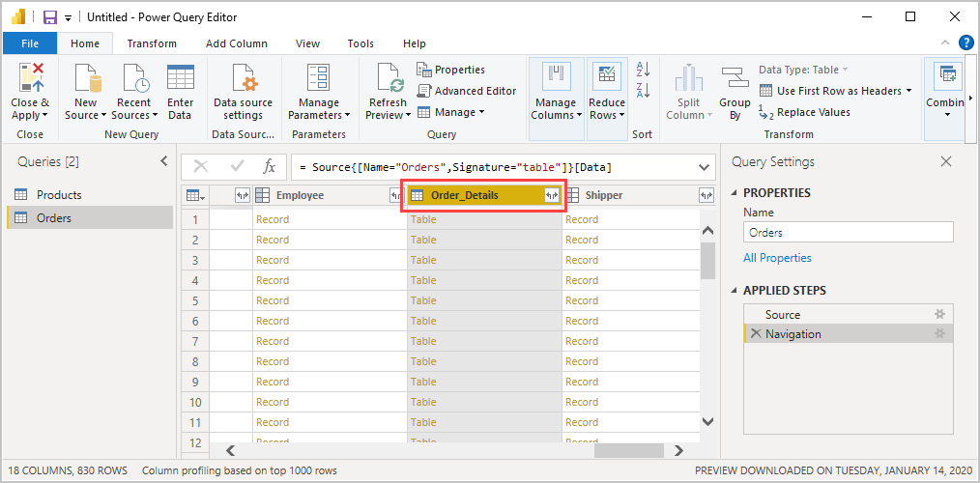Confirm formula with the checkmark icon
The width and height of the screenshot is (980, 483).
point(237,166)
